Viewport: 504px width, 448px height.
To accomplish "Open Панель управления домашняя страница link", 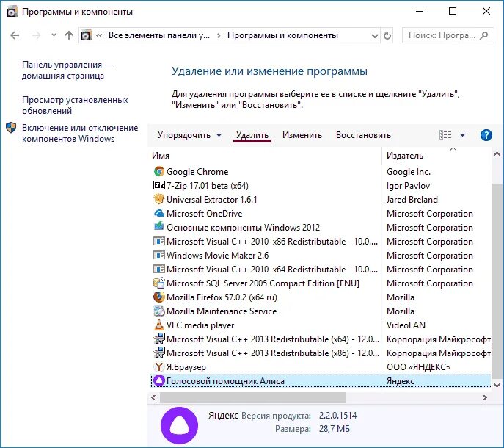I will point(67,70).
